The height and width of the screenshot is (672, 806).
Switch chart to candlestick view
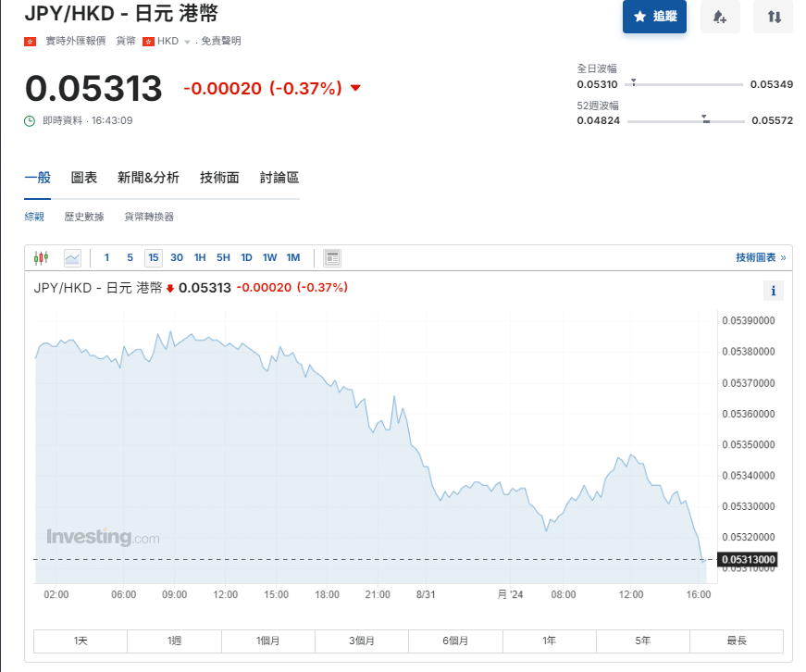pyautogui.click(x=41, y=257)
